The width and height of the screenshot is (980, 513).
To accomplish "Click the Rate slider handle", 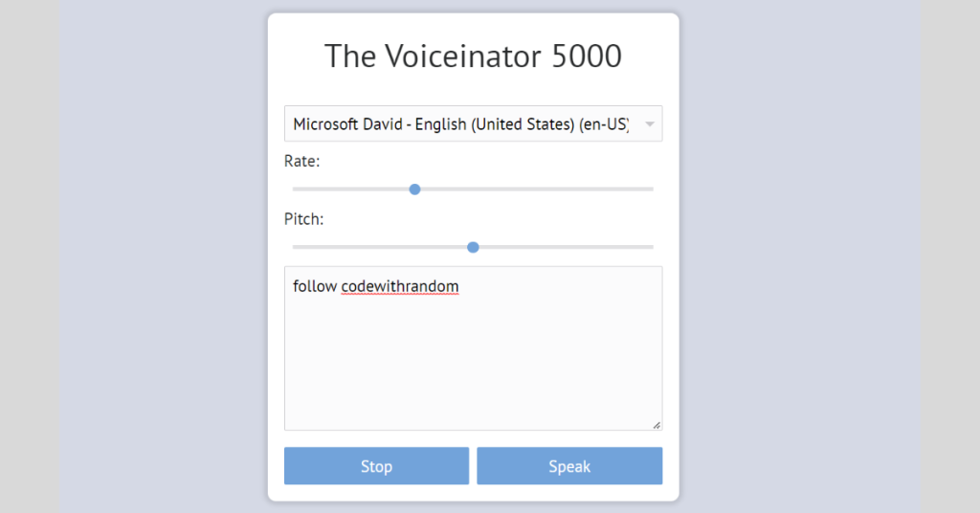I will [x=414, y=190].
